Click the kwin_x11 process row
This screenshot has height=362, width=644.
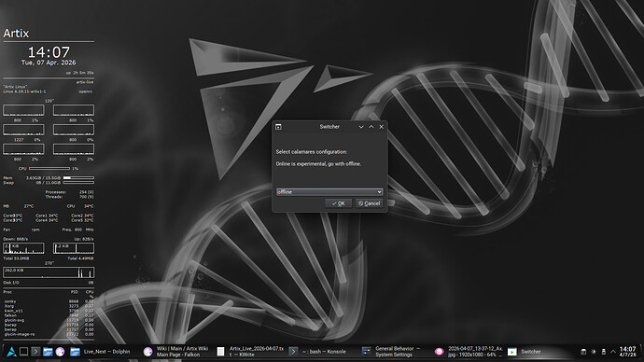pos(49,311)
